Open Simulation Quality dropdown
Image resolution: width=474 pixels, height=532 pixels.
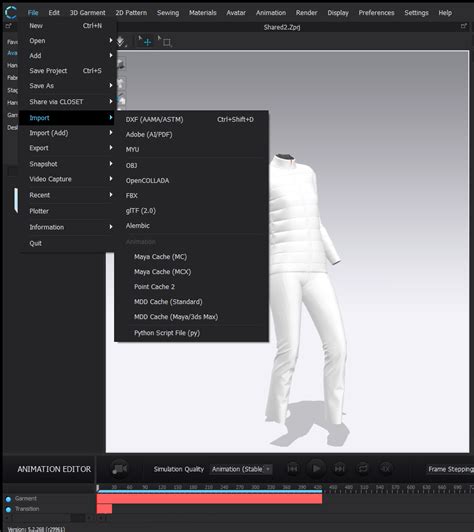241,469
